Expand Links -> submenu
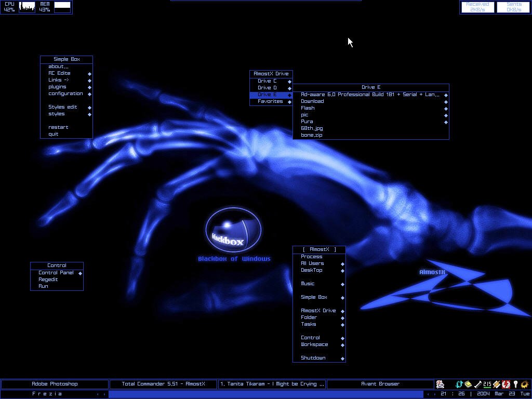This screenshot has height=399, width=532. pyautogui.click(x=66, y=80)
